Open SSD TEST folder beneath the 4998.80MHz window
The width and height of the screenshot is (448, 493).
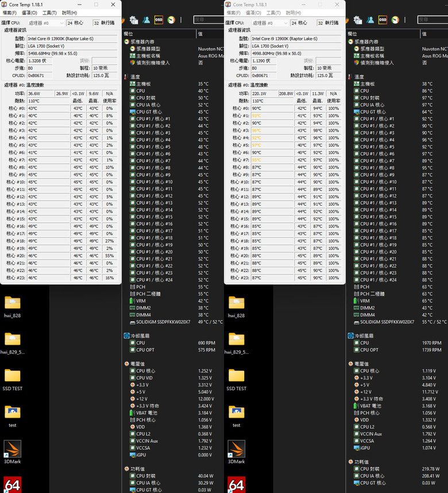pos(237,380)
